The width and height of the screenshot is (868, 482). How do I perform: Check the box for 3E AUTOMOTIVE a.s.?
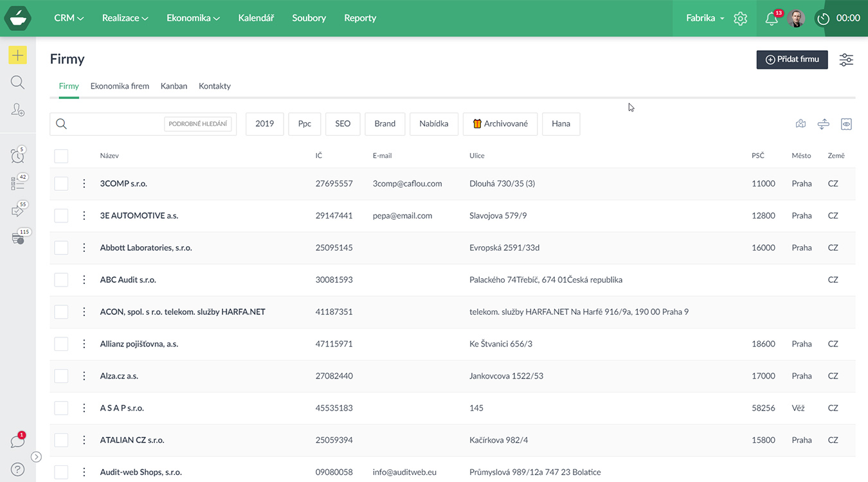[61, 216]
